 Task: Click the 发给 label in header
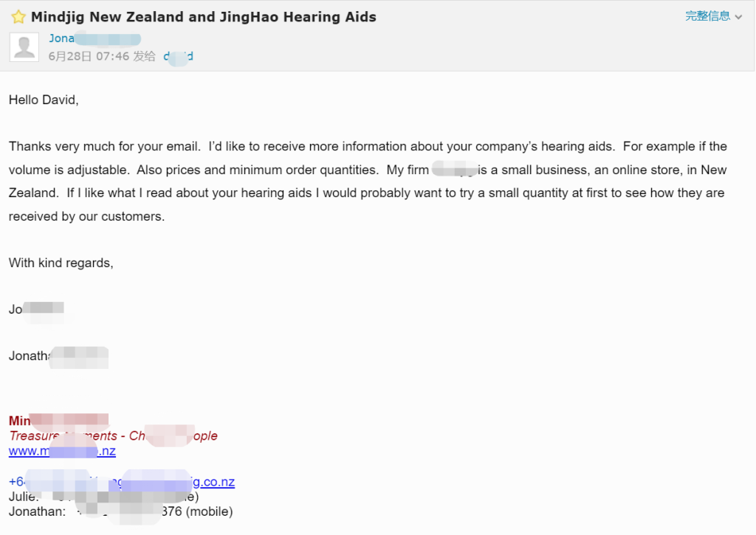[144, 56]
